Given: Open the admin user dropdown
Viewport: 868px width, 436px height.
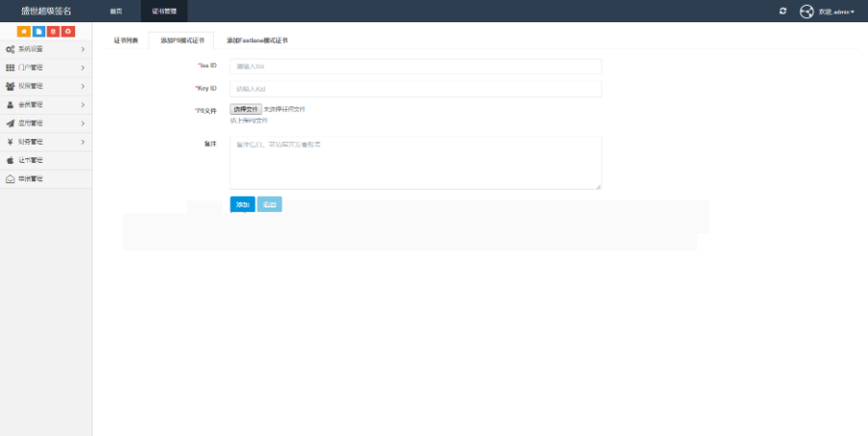Looking at the screenshot, I should click(837, 12).
